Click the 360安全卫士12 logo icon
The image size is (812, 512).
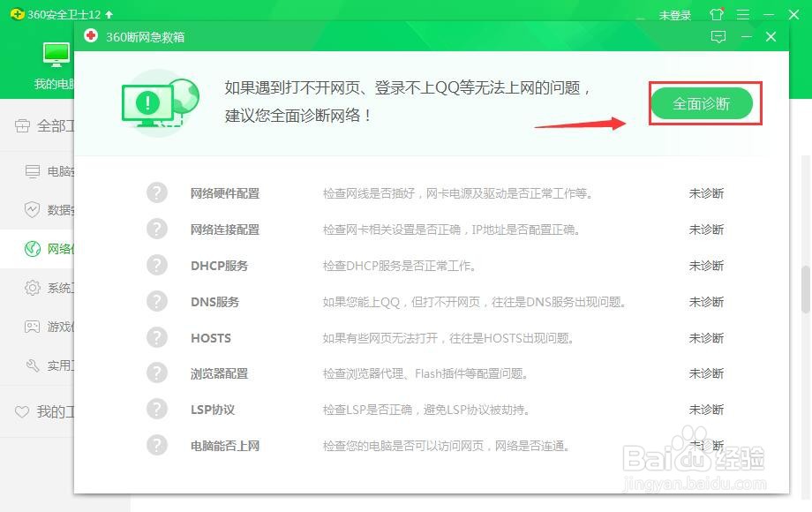coord(17,14)
